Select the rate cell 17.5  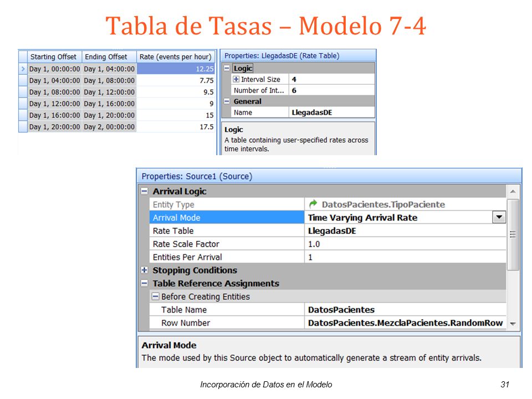pos(176,126)
